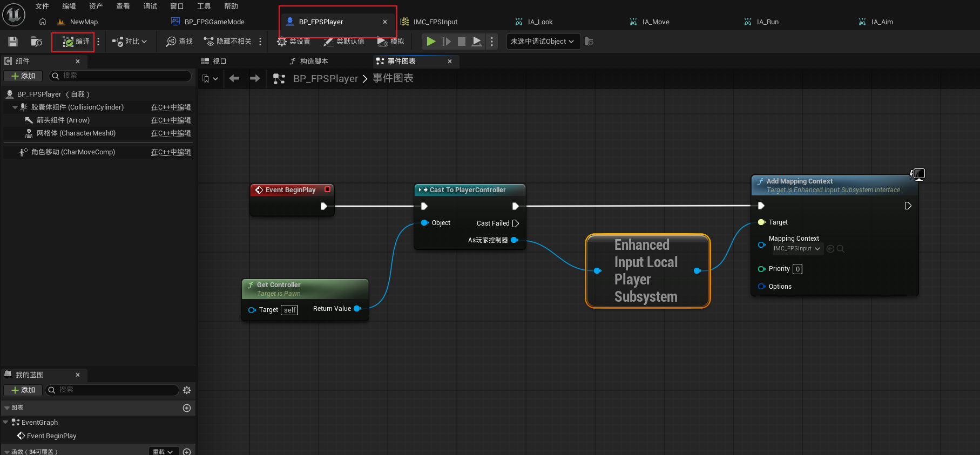Click the home icon beside NewMap tab

(x=43, y=22)
